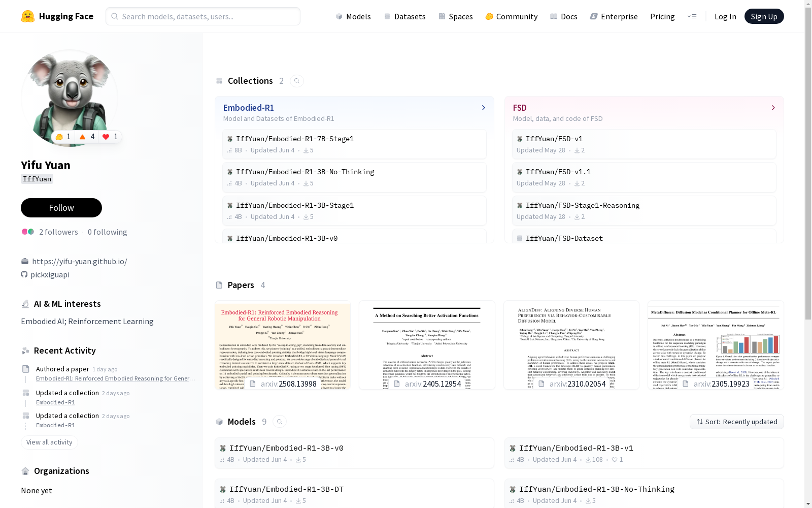View the 0 following list

pyautogui.click(x=108, y=232)
